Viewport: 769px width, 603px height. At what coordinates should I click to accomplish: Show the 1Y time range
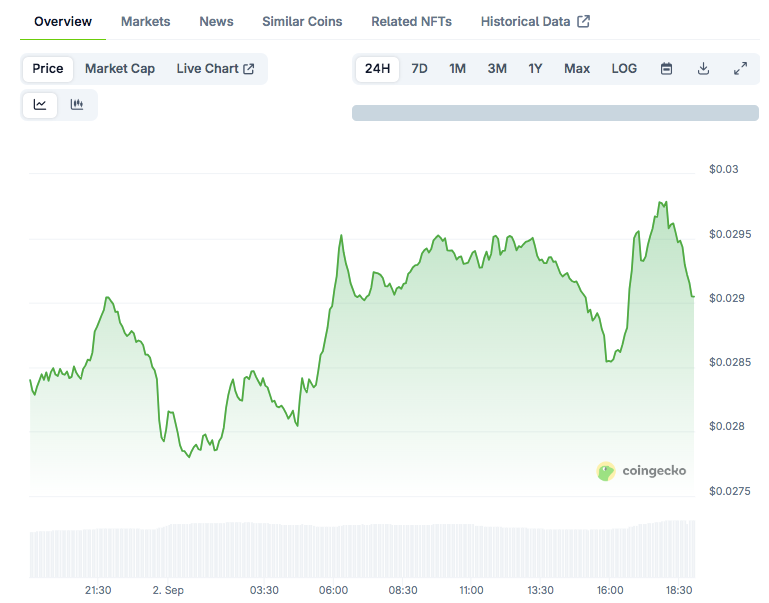(535, 69)
